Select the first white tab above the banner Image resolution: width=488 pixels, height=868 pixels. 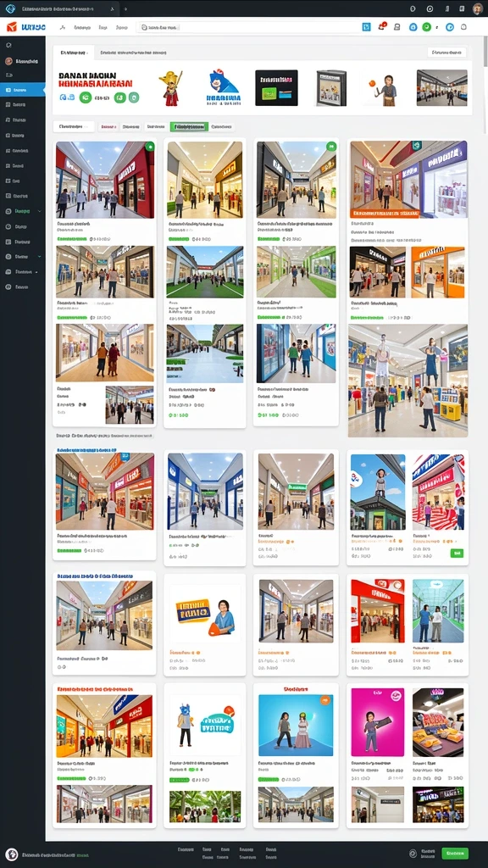click(74, 53)
